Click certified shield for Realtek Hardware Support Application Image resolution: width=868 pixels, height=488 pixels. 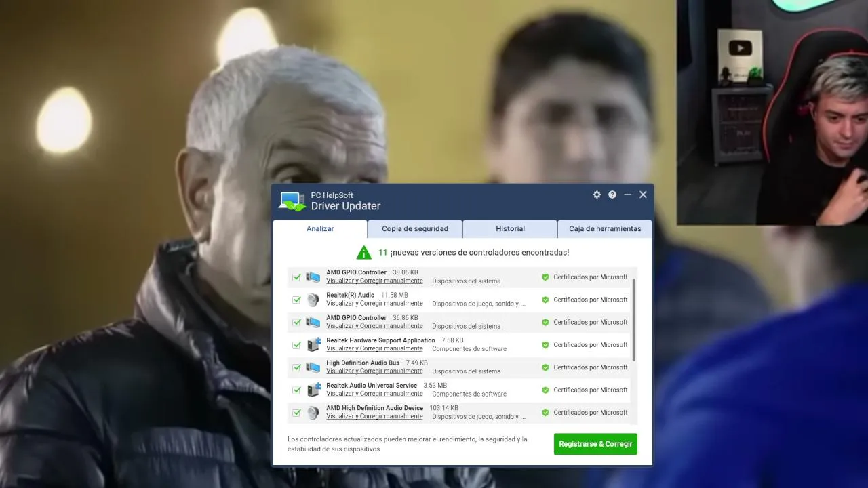tap(545, 345)
